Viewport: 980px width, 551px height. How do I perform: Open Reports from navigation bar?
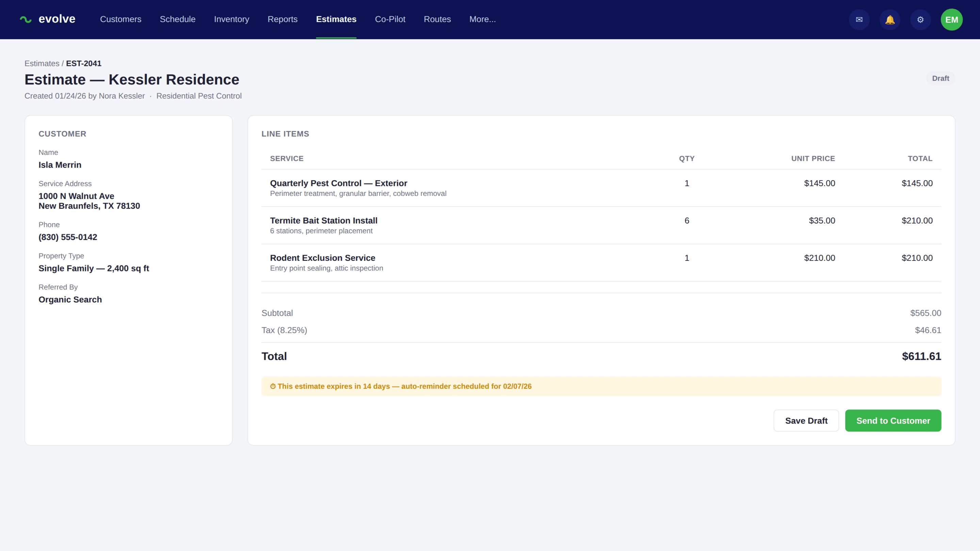pos(283,19)
